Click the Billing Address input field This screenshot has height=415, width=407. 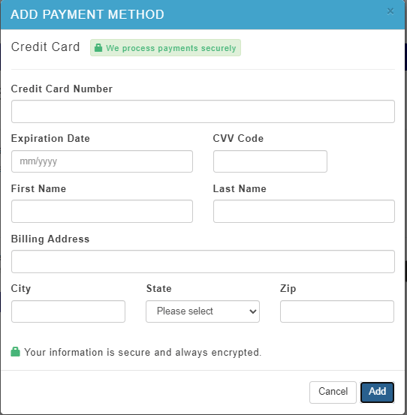[x=203, y=261]
